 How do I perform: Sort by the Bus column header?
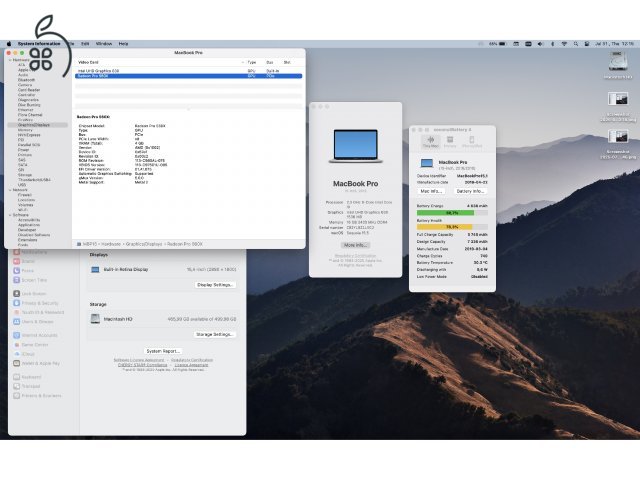(x=270, y=62)
